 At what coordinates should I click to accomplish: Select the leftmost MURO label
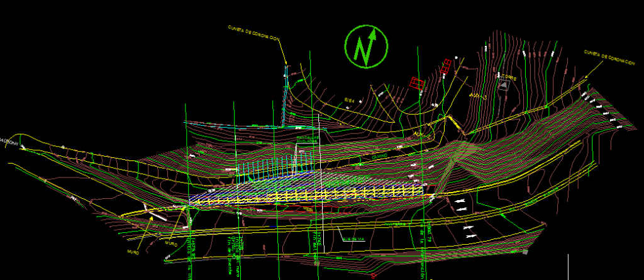coord(132,251)
